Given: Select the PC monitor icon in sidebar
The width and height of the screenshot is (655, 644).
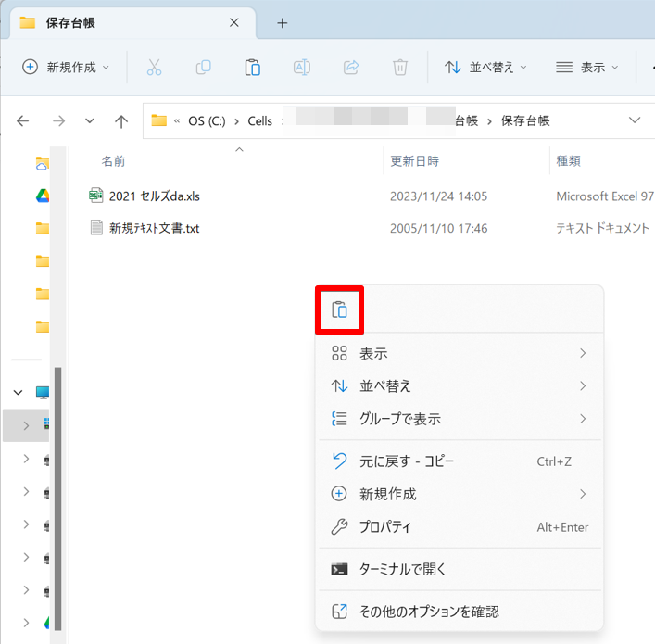Looking at the screenshot, I should tap(43, 392).
